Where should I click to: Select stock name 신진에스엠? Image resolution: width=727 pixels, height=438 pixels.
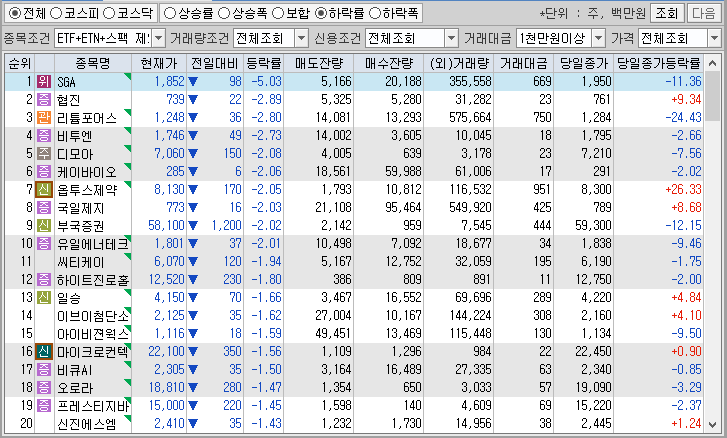click(x=87, y=424)
